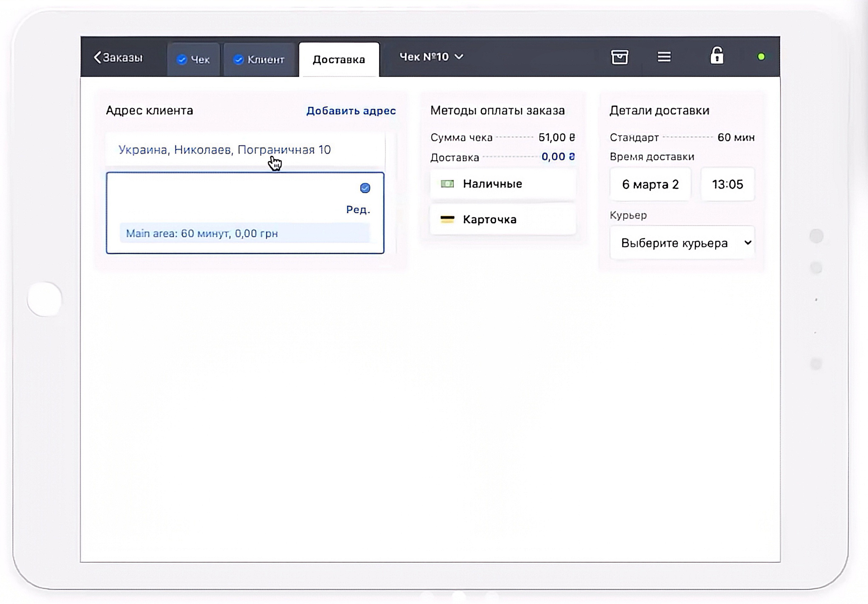868x604 pixels.
Task: Click the checkmark icon on Чек tab
Action: click(182, 59)
